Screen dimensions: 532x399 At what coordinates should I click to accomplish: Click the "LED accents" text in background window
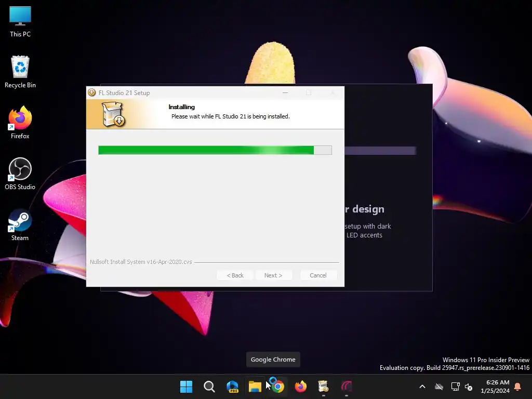364,235
